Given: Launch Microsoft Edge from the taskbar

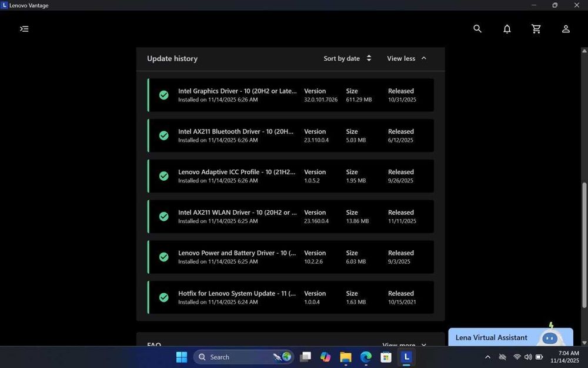Looking at the screenshot, I should click(366, 357).
